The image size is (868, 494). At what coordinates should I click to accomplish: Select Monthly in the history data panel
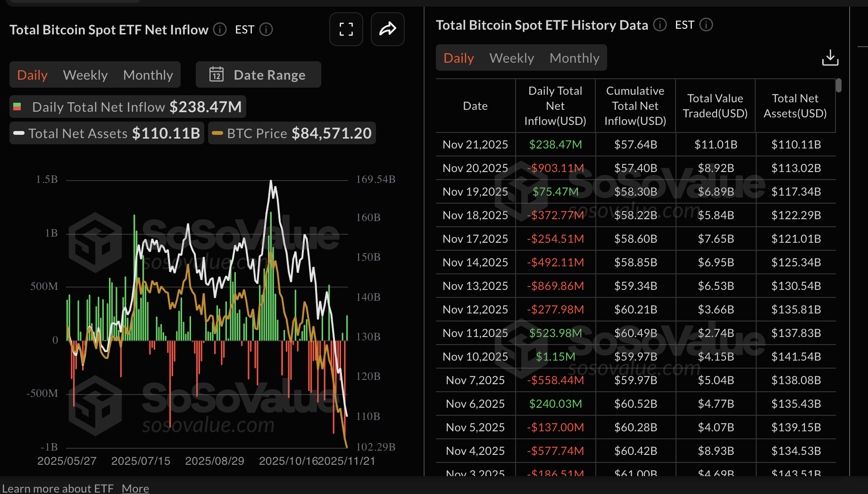574,58
